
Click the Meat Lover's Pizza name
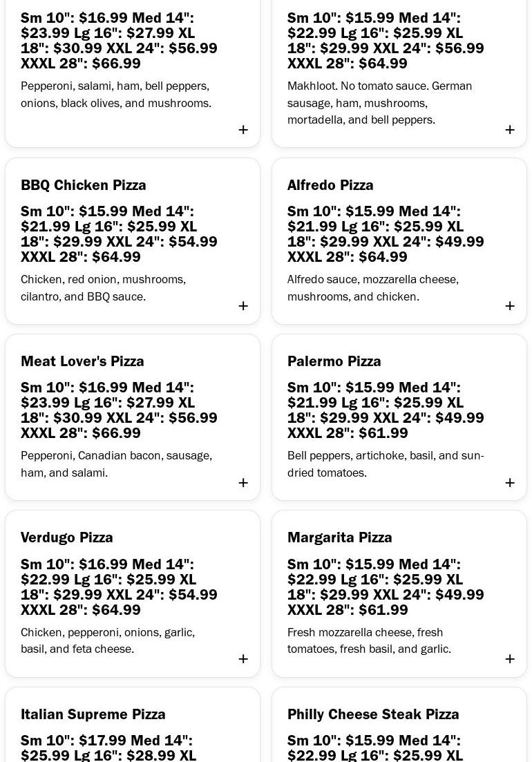coord(82,361)
